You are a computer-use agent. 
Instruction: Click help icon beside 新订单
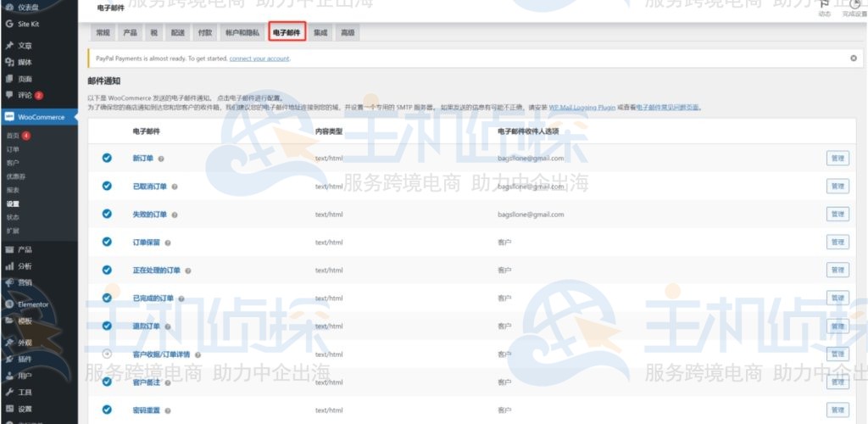coord(161,159)
